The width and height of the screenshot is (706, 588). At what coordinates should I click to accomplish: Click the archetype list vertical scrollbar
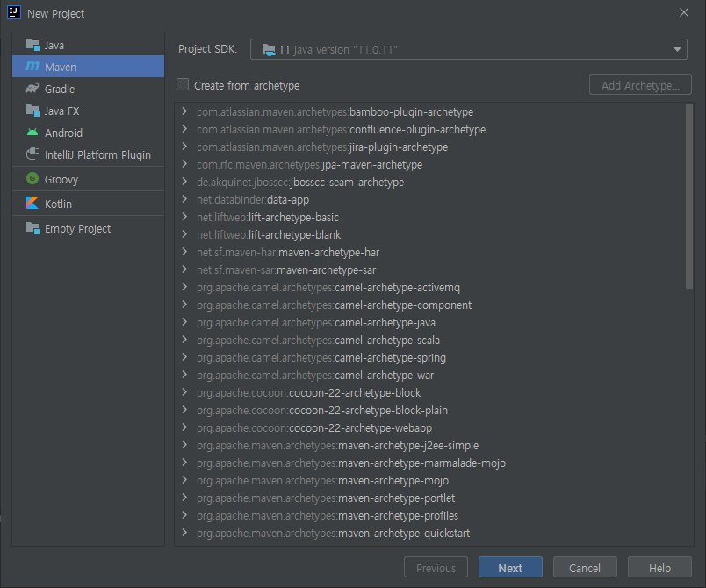[x=689, y=197]
